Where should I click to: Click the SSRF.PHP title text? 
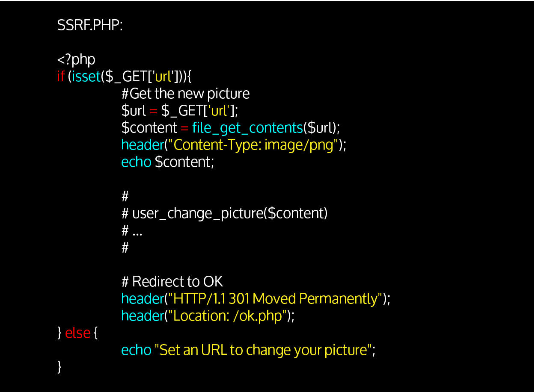90,26
